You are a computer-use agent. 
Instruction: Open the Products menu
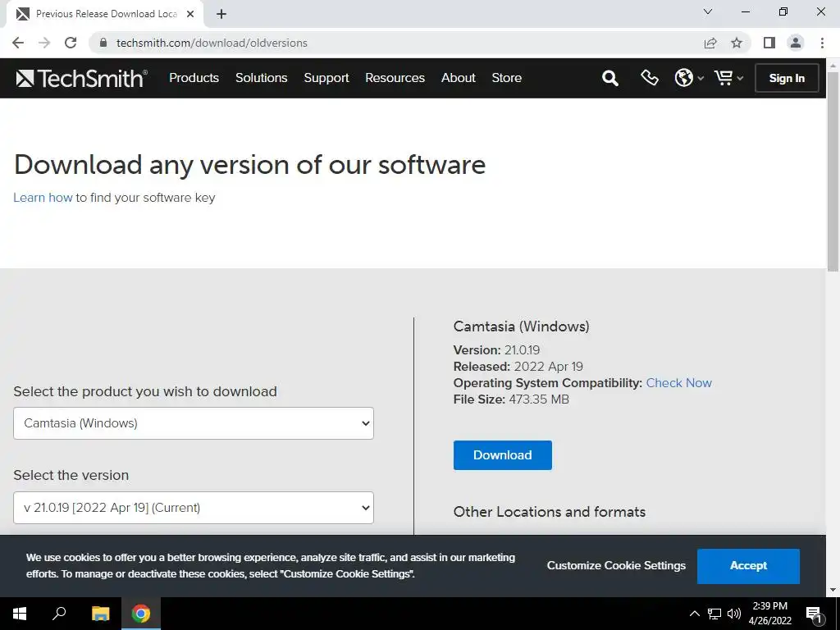194,78
